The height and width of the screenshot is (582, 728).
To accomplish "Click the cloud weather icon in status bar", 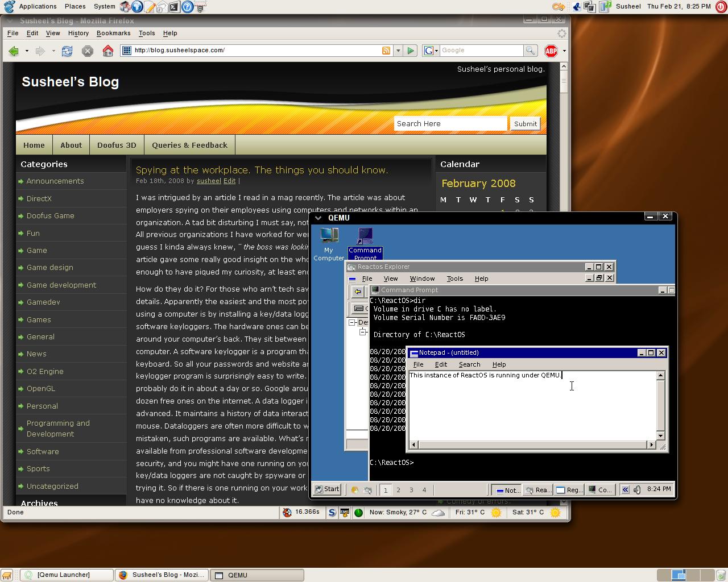I will click(x=438, y=513).
